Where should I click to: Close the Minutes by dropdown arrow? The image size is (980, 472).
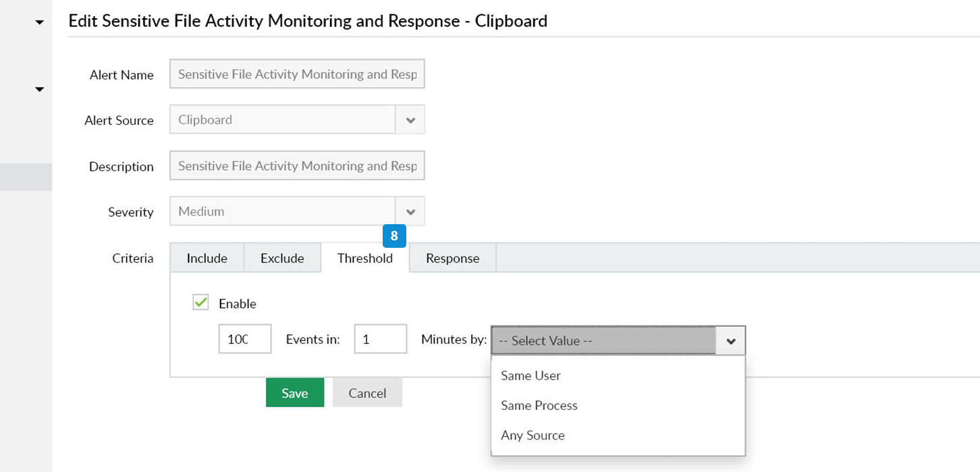730,341
